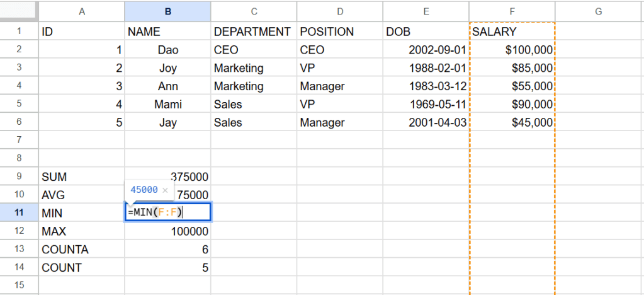Click the select-all corner box
This screenshot has height=295, width=644.
coord(19,11)
